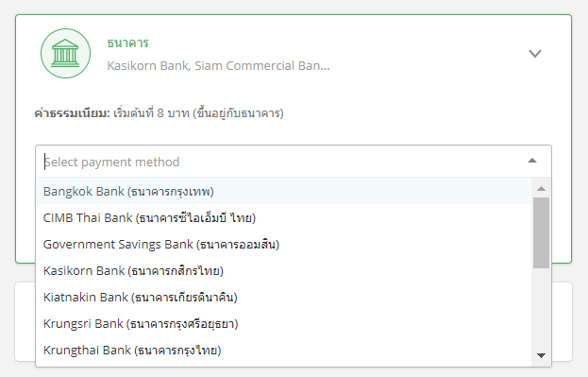
Task: Select Kasikorn Bank from the dropdown
Action: (284, 271)
